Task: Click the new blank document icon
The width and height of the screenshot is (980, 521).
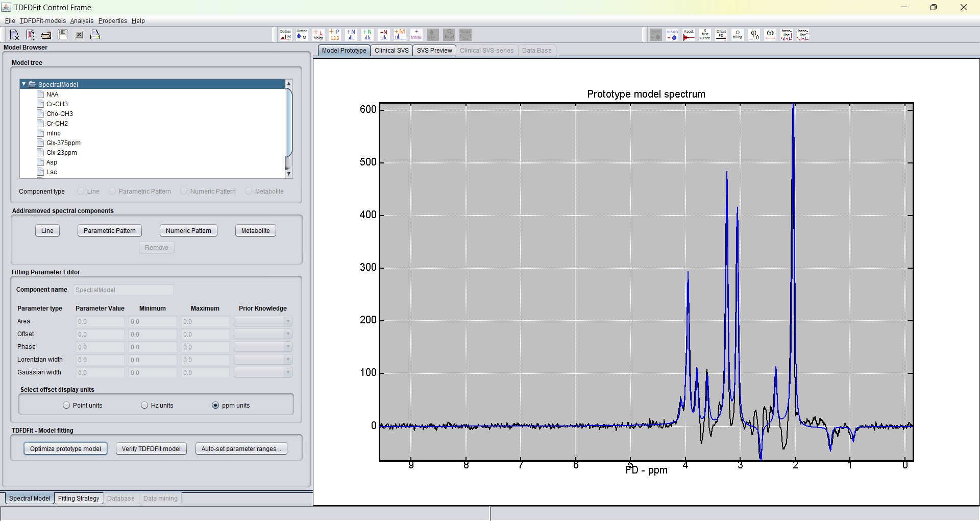Action: click(x=14, y=35)
